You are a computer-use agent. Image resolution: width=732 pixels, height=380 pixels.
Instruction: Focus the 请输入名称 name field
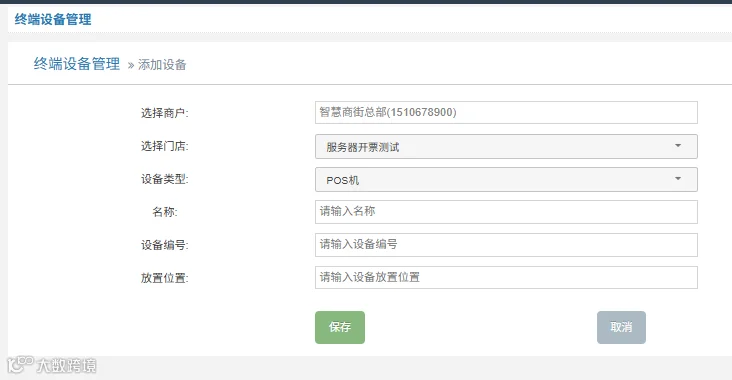tap(507, 212)
